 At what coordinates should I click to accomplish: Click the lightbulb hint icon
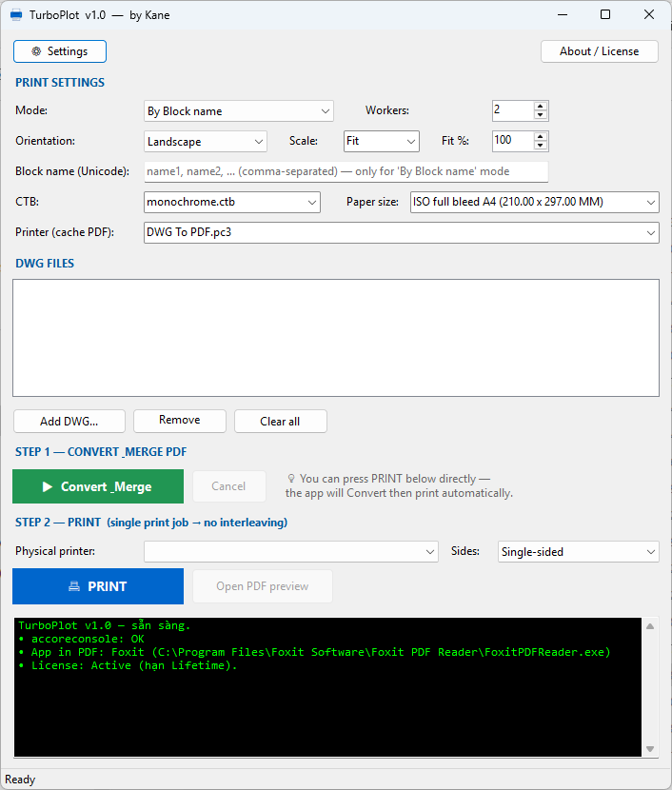point(291,478)
